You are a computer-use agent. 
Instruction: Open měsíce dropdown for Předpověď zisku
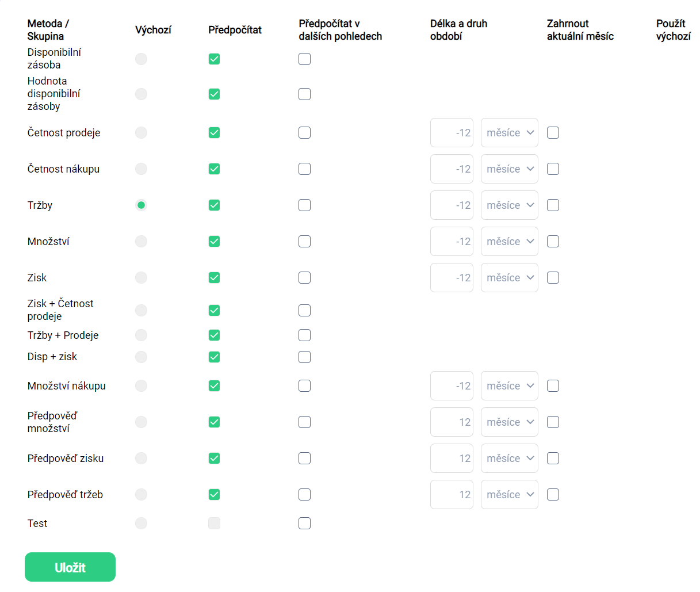[x=510, y=459]
